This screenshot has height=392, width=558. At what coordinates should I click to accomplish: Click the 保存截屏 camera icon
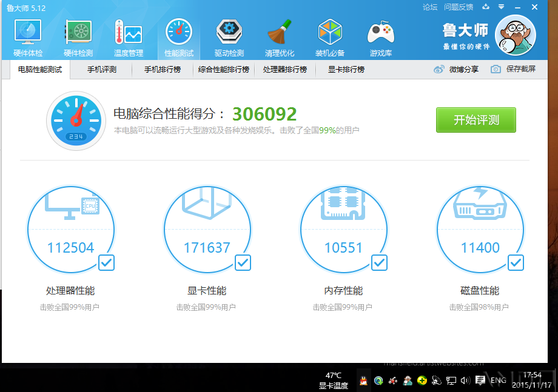[496, 69]
